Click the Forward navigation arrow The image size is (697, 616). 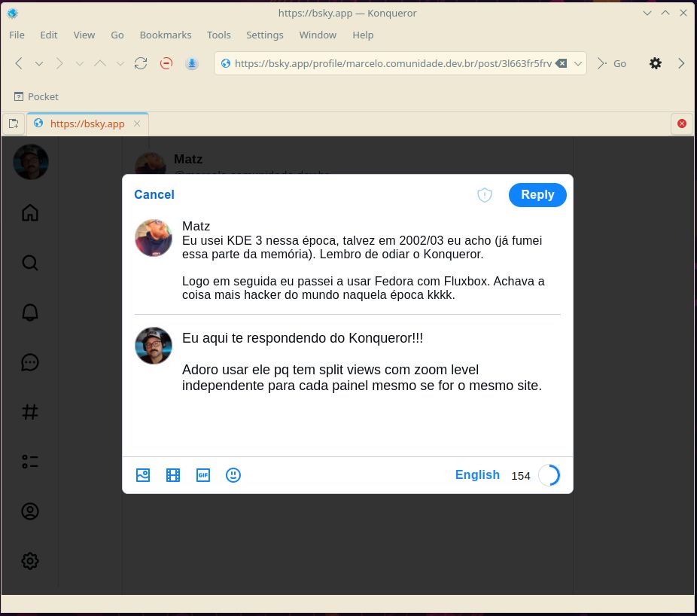[x=59, y=63]
